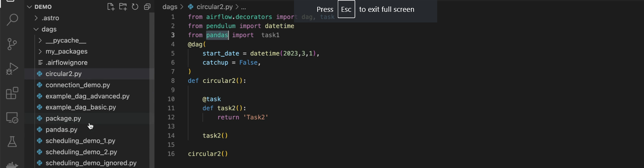
Task: Open the Docker view in the activity bar
Action: click(x=12, y=165)
